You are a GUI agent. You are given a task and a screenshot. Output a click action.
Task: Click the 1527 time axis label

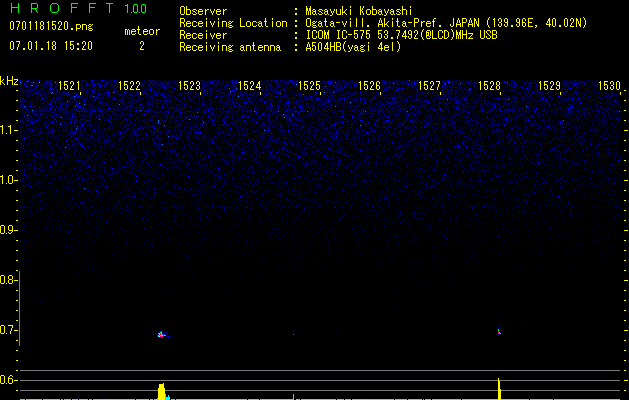point(429,86)
